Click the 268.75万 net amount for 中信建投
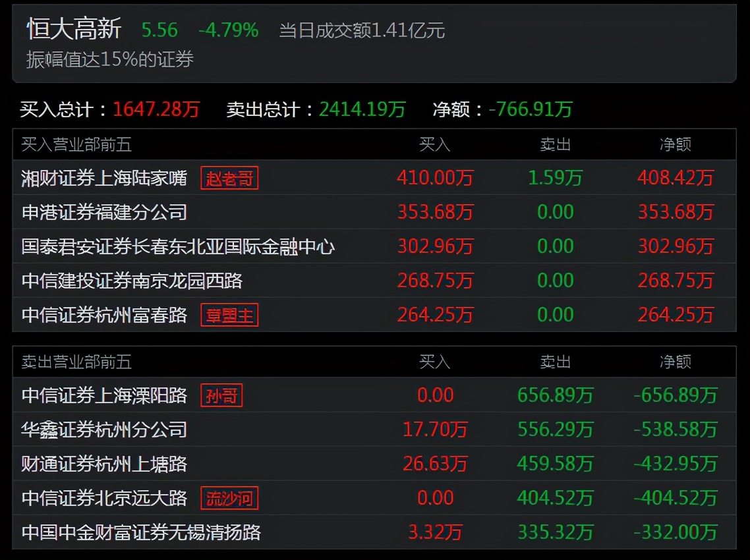The image size is (750, 560). coord(676,280)
